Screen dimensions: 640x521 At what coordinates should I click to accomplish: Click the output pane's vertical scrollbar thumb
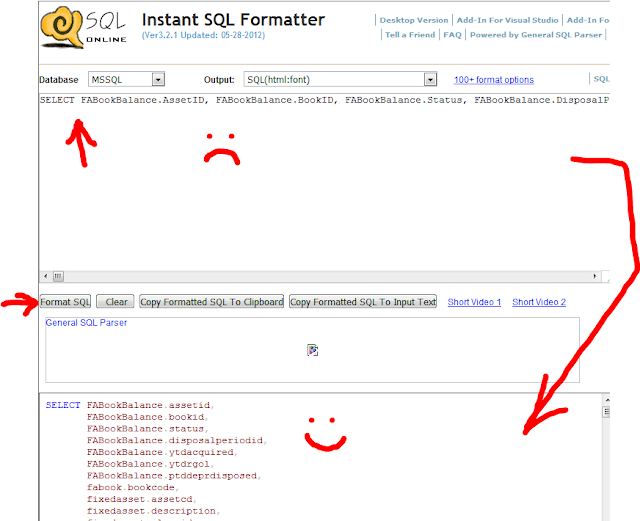(607, 412)
